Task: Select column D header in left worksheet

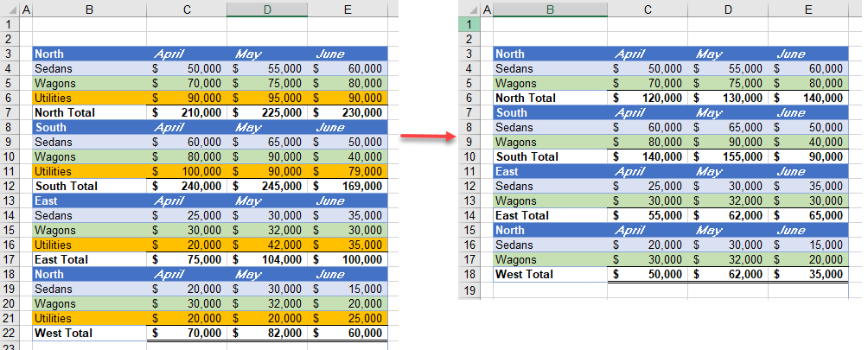Action: (x=266, y=10)
